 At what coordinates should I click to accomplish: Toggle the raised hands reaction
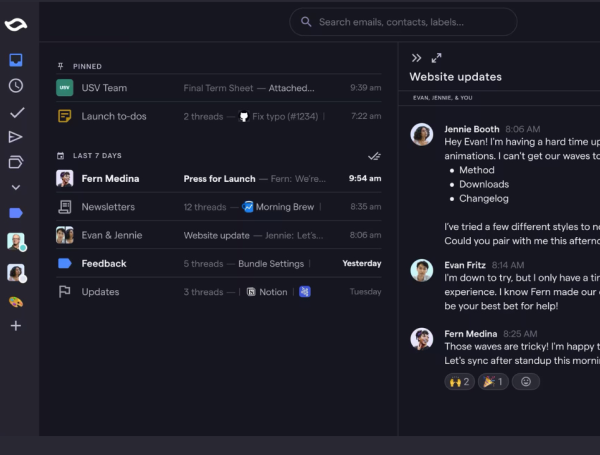pyautogui.click(x=459, y=381)
